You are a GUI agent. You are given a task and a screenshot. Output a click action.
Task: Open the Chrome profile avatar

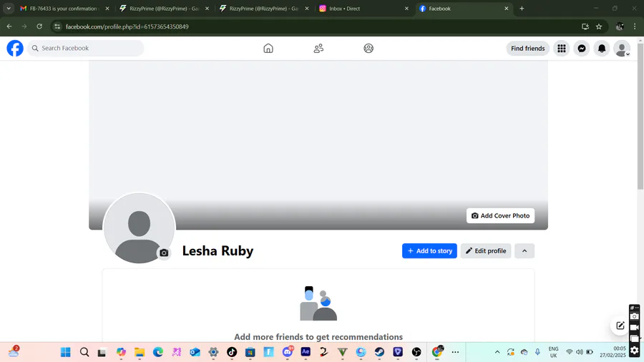[x=620, y=26]
